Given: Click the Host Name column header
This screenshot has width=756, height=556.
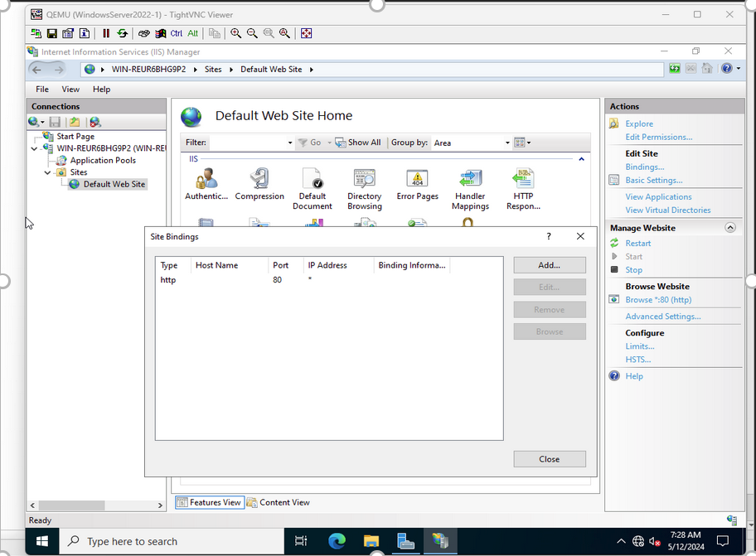Looking at the screenshot, I should pos(230,265).
